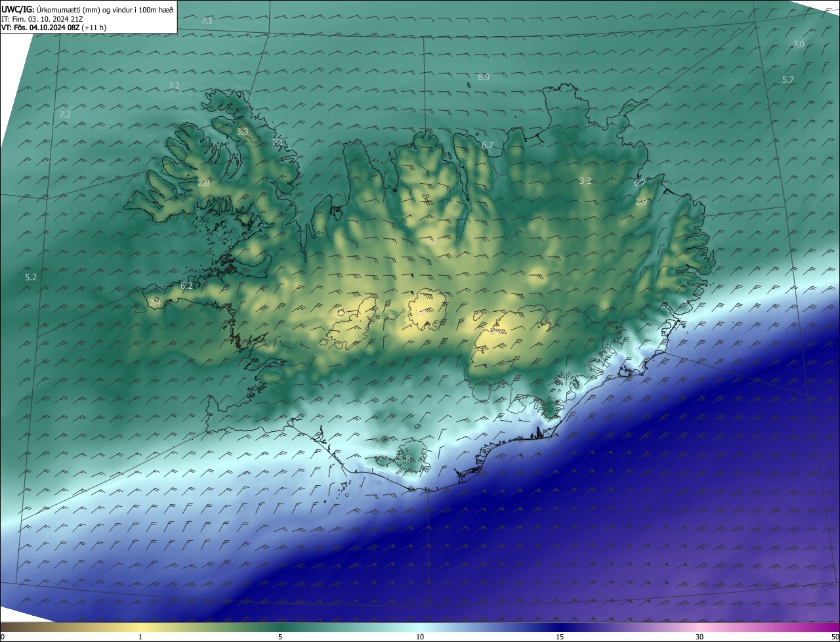Click the colorbar tick label '0'

3,637
